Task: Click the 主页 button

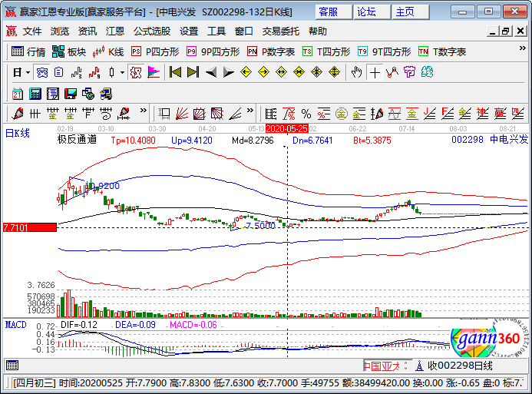Action: (410, 12)
